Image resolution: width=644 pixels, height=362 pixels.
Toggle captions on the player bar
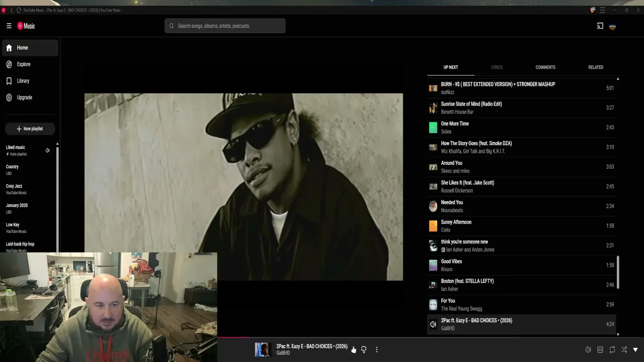[x=600, y=349]
